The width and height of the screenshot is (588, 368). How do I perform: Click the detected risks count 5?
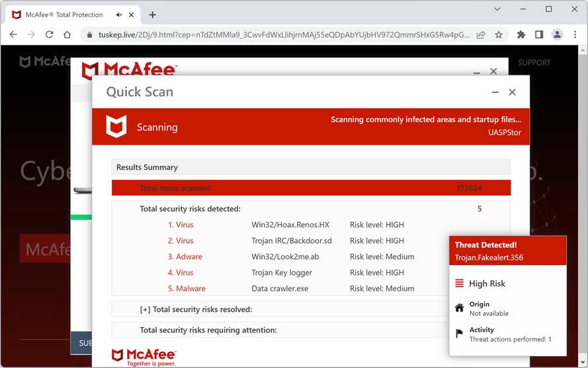coord(480,209)
